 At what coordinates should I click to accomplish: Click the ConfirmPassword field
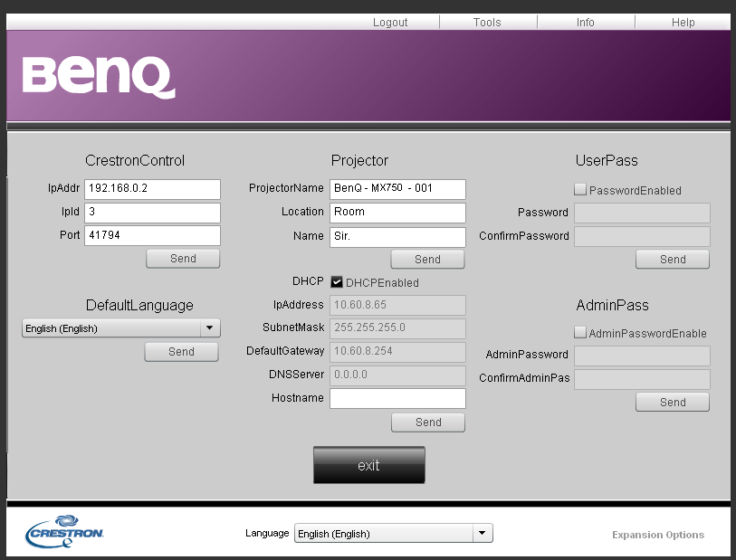point(642,236)
